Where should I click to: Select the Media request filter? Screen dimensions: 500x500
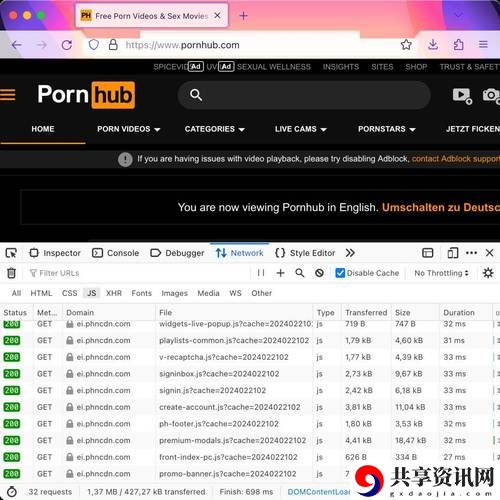208,293
